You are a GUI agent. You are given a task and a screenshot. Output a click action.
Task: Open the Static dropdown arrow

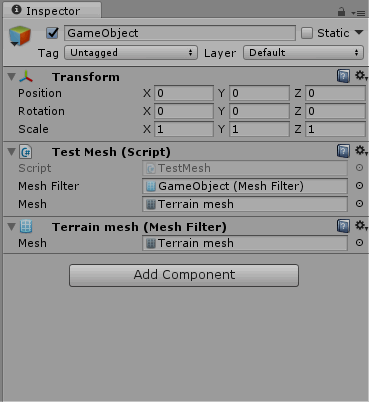359,32
